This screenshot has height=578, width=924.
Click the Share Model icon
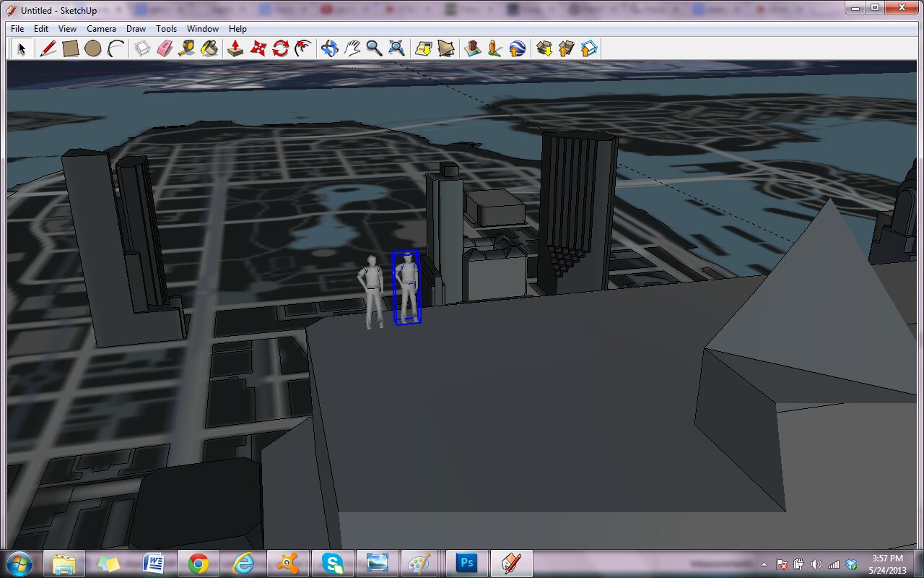567,48
